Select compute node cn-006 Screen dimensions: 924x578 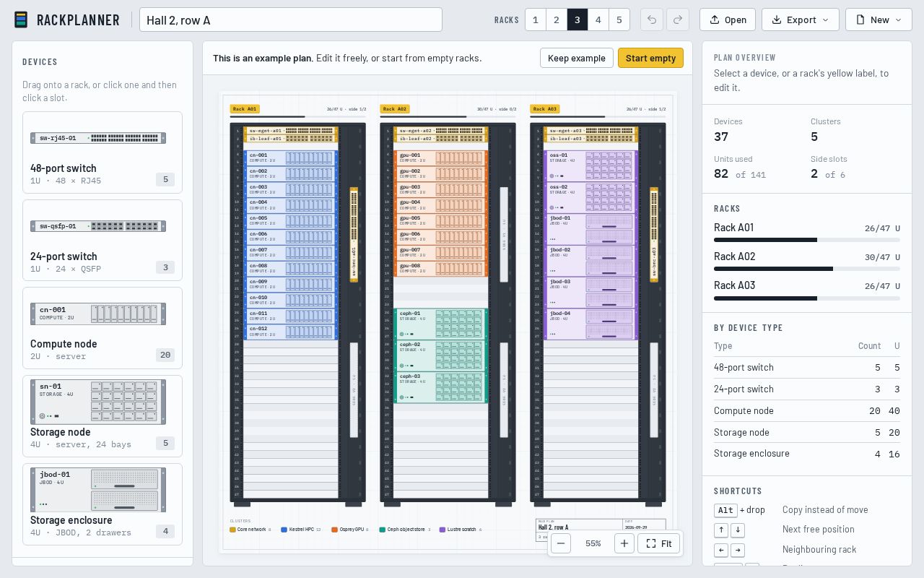(x=291, y=237)
